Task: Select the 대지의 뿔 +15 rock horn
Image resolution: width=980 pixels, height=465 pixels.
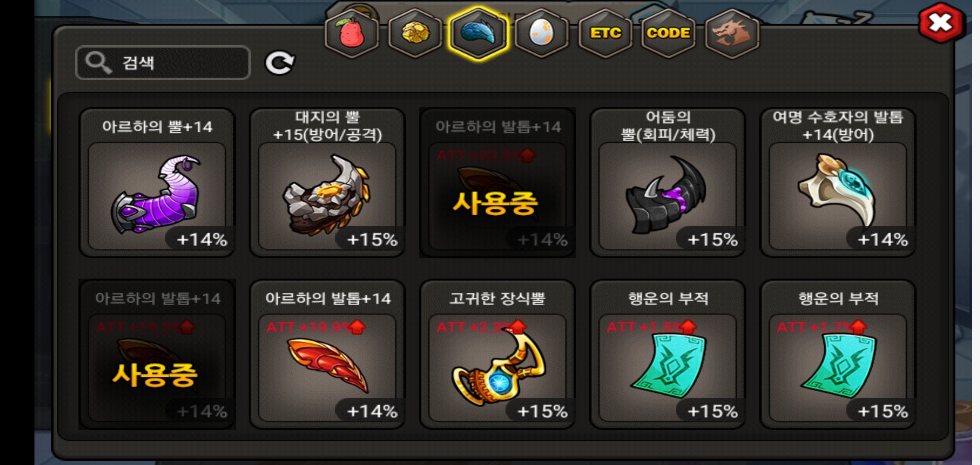Action: click(327, 183)
